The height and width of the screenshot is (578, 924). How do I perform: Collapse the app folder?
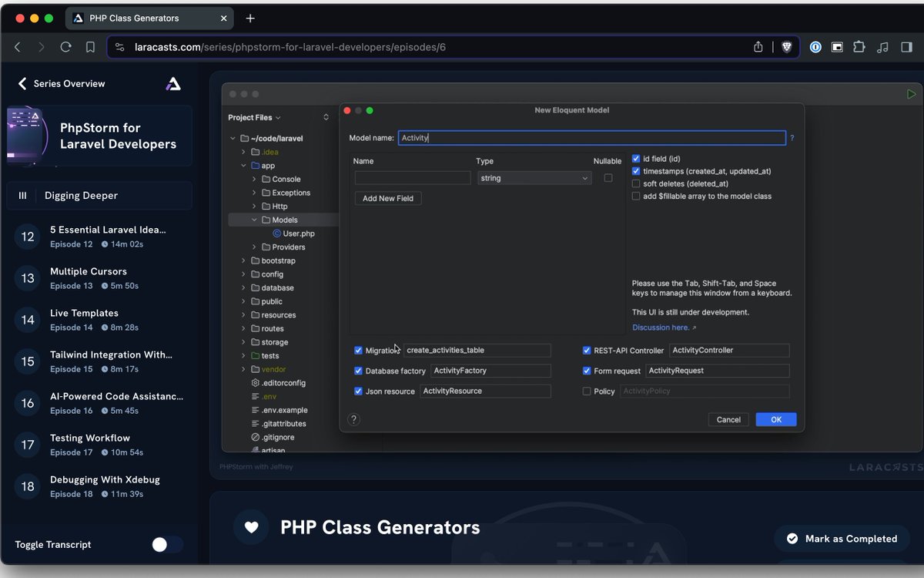tap(243, 166)
